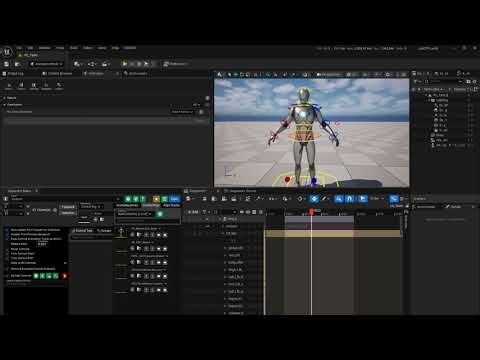Click the red playhead marker in Sequencer

coord(312,211)
